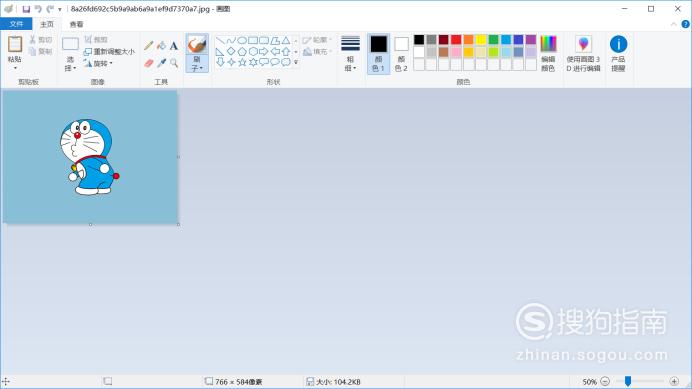Viewport: 692px width, 389px height.
Task: Expand the shapes gallery more arrow
Action: [x=296, y=62]
